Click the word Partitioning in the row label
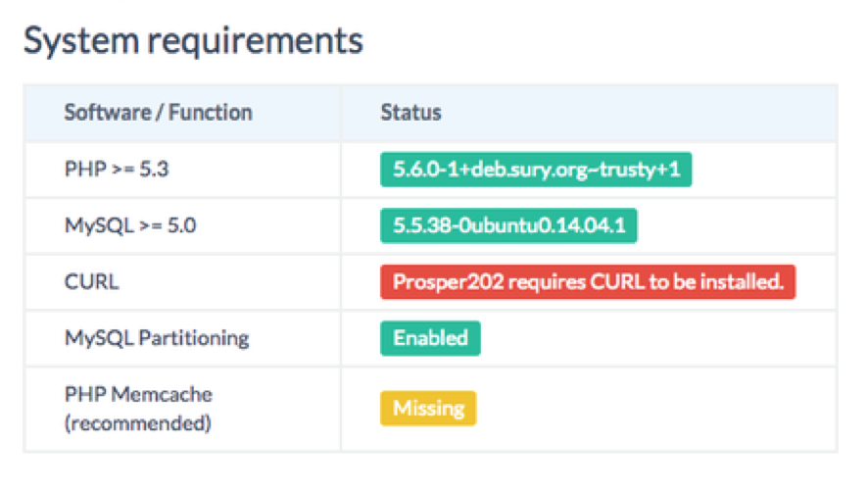The image size is (868, 492). click(x=194, y=338)
